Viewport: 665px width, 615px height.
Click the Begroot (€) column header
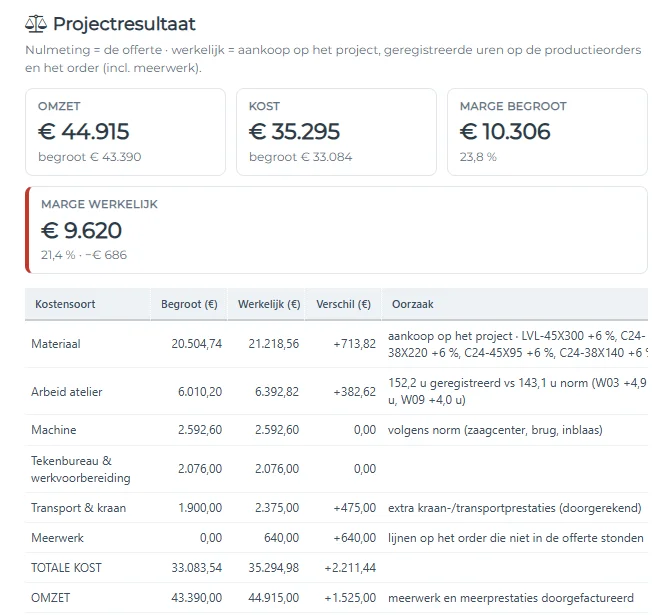(x=189, y=304)
